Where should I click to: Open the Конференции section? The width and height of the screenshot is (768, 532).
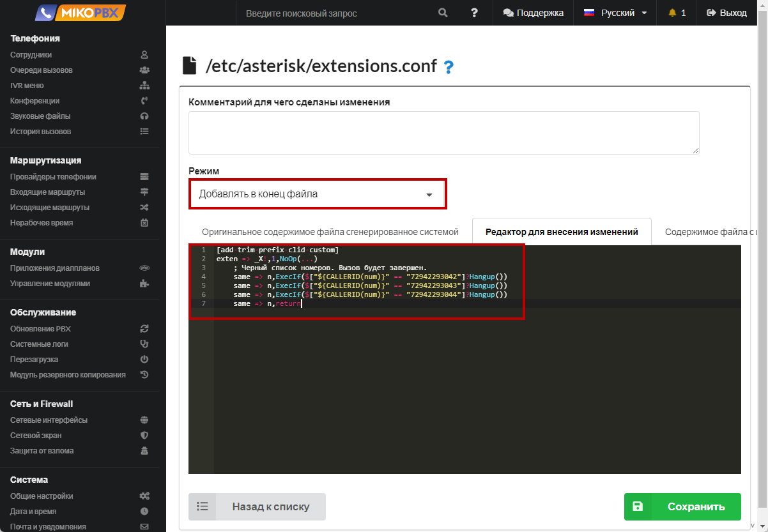[x=35, y=101]
